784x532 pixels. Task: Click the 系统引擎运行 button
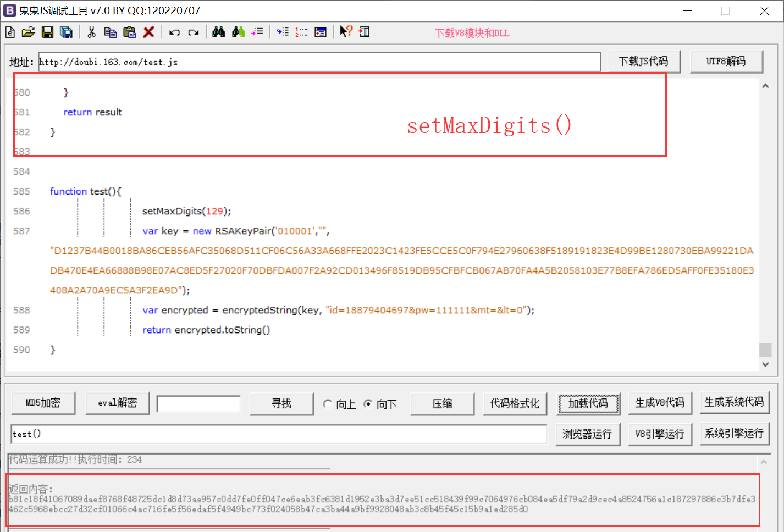(x=734, y=433)
